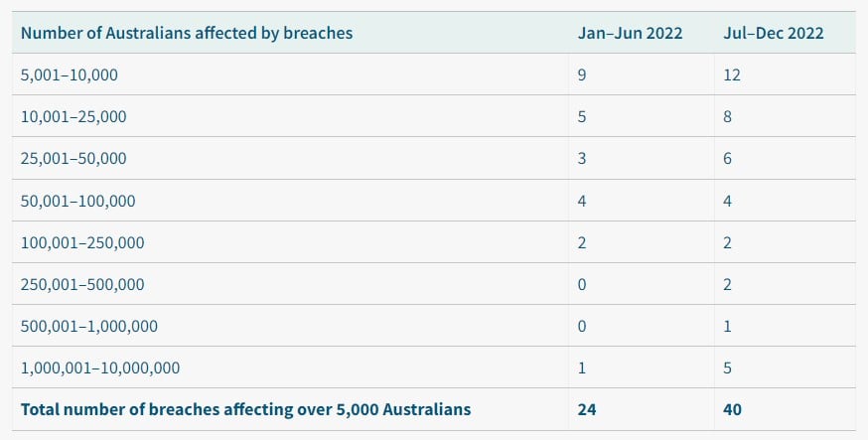Click the 50,001–100,000 row label
This screenshot has width=868, height=440.
(x=78, y=201)
